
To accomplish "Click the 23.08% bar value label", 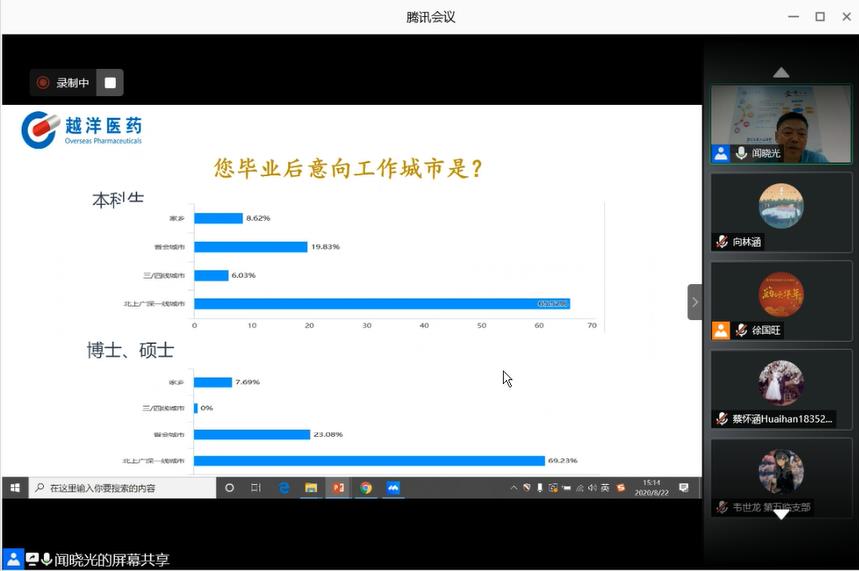I will point(328,434).
